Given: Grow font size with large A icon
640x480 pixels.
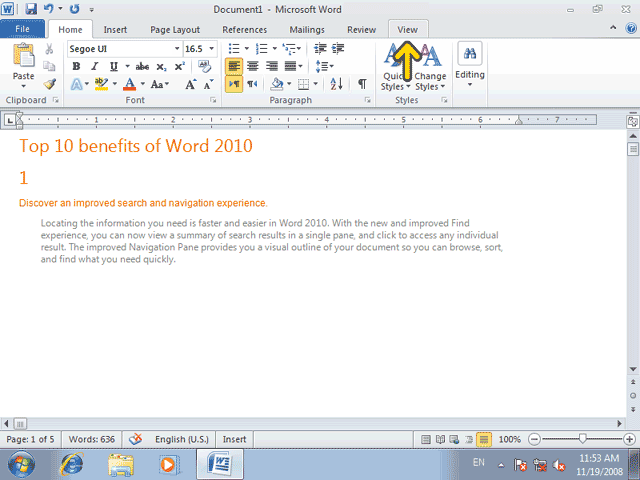Looking at the screenshot, I should [191, 84].
